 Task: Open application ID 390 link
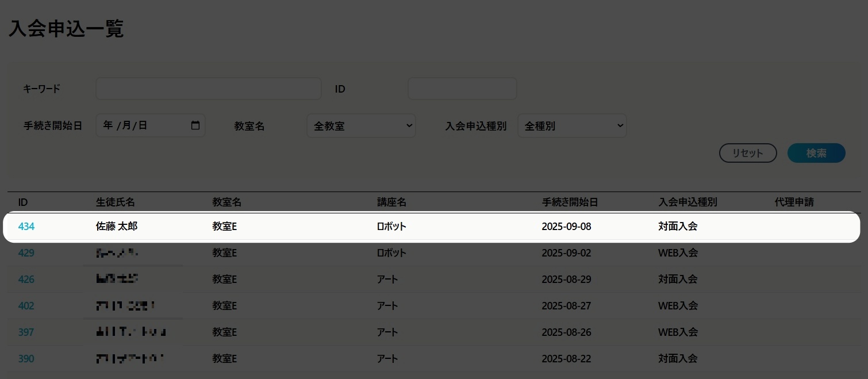(x=26, y=359)
